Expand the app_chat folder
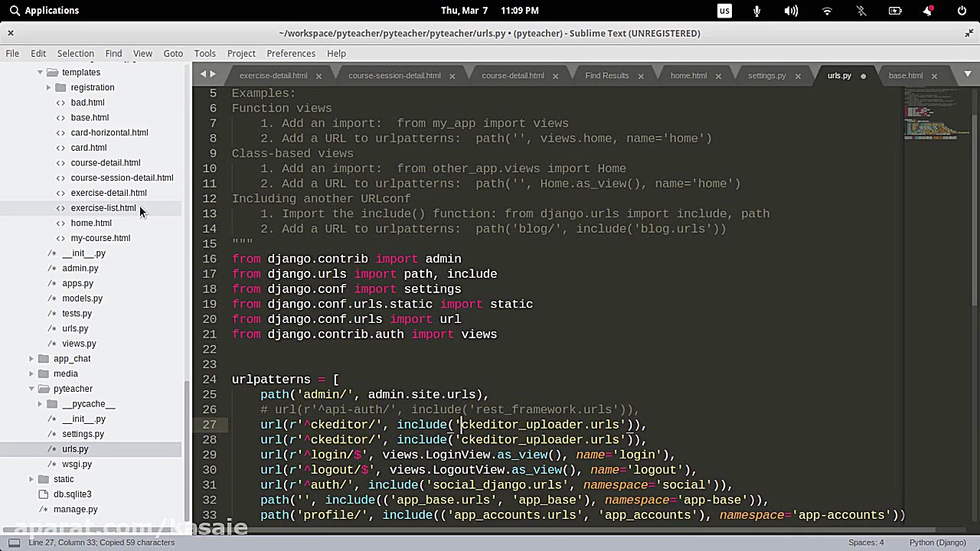Image resolution: width=980 pixels, height=551 pixels. (x=31, y=359)
